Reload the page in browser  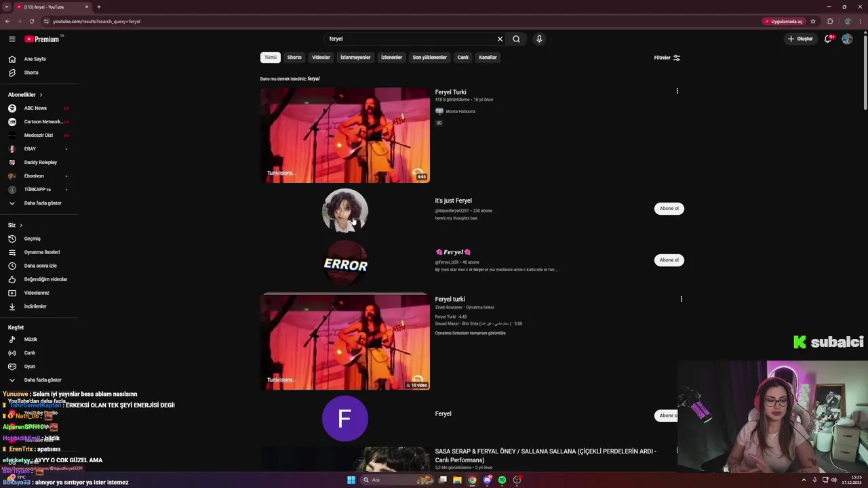point(31,21)
